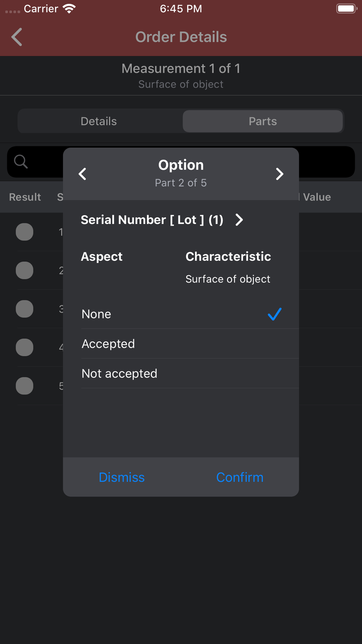Image resolution: width=362 pixels, height=644 pixels.
Task: Tap the result circle for row 3
Action: [x=25, y=309]
